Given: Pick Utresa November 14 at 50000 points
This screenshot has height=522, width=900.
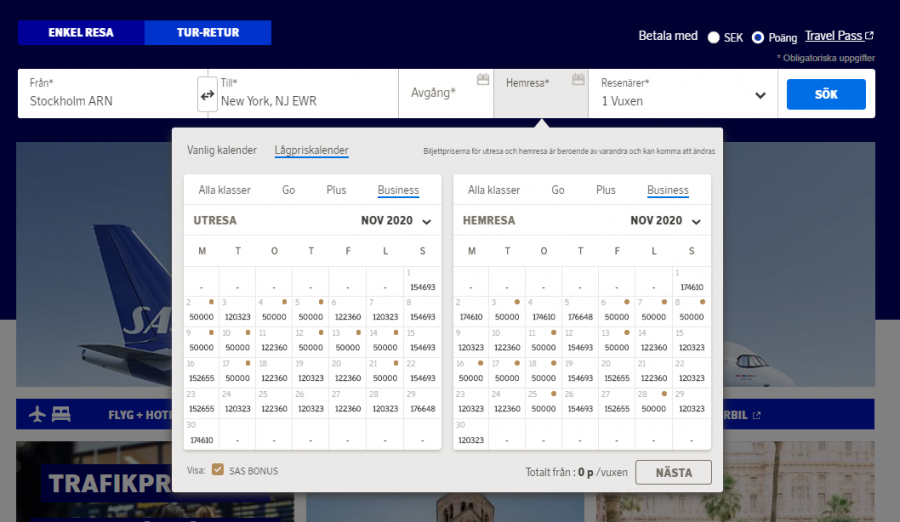Looking at the screenshot, I should pyautogui.click(x=385, y=342).
